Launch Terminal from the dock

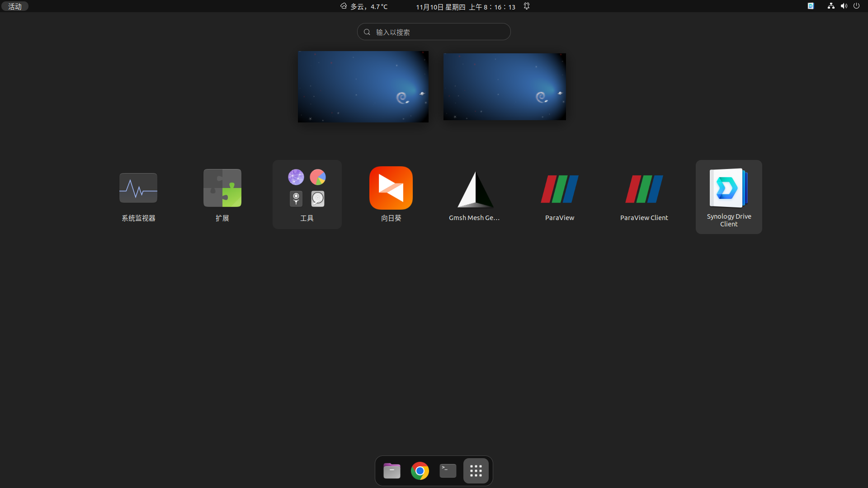click(x=448, y=471)
